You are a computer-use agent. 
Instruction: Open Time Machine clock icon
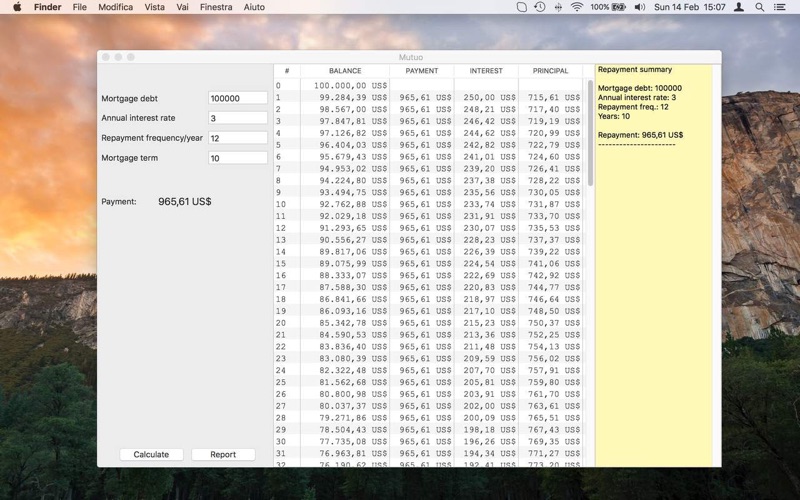539,7
